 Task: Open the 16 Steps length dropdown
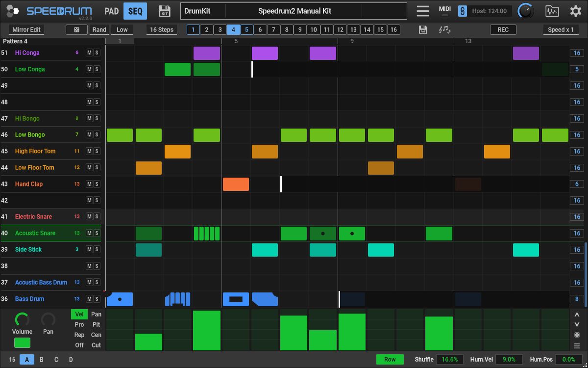(162, 30)
